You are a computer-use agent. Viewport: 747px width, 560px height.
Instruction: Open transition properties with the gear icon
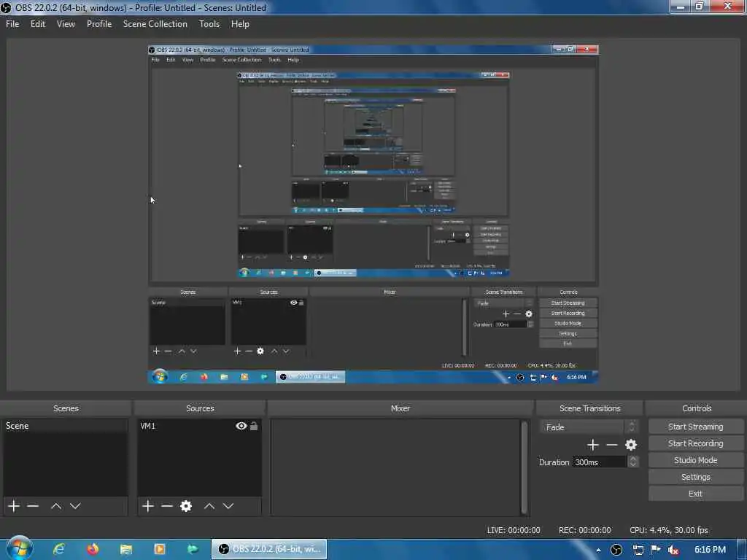[631, 445]
